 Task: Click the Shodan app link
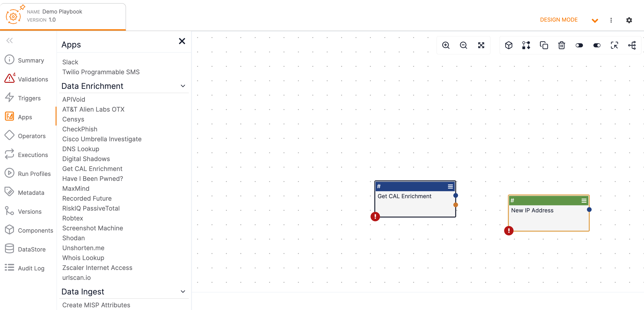pyautogui.click(x=73, y=238)
